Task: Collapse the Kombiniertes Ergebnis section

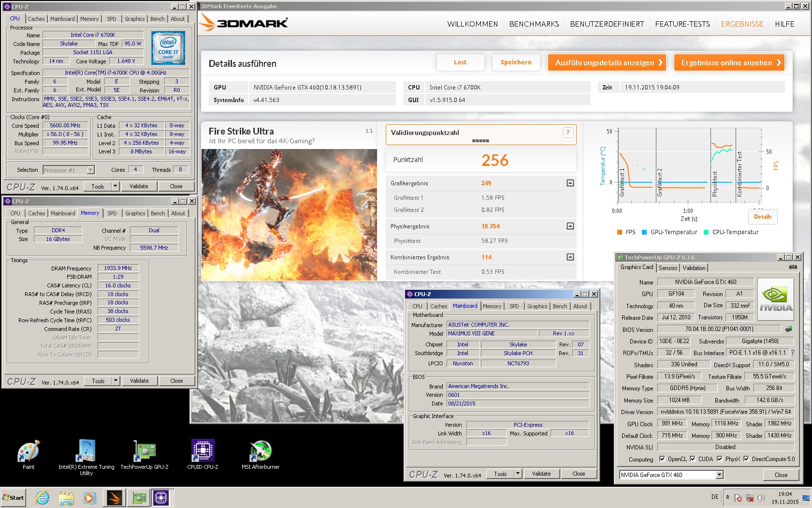Action: (x=570, y=257)
